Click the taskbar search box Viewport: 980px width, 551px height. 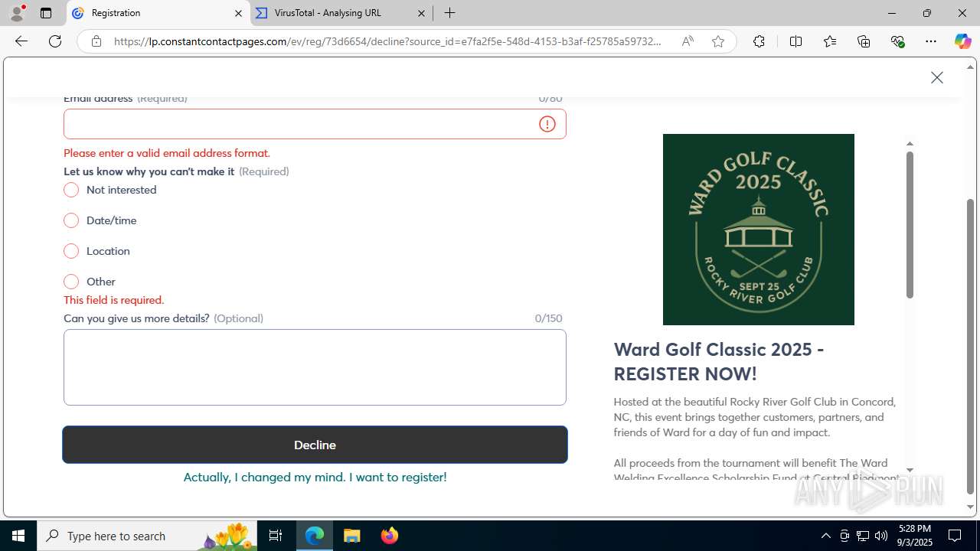[x=147, y=536]
